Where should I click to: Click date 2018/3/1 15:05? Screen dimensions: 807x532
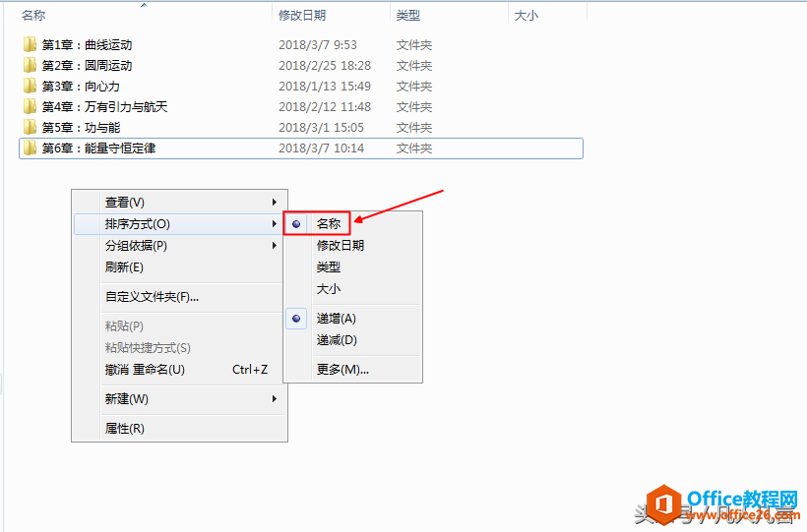[x=321, y=127]
